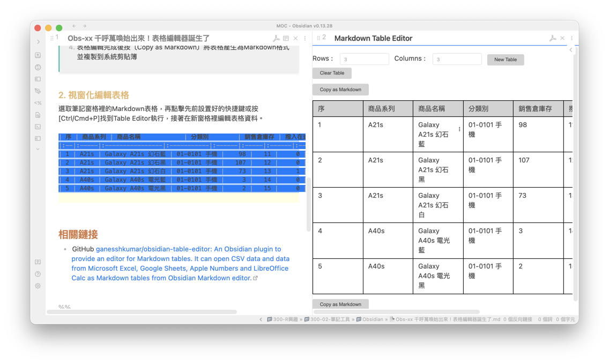This screenshot has width=609, height=364.
Task: Click the green macOS zoom window button
Action: [x=59, y=28]
